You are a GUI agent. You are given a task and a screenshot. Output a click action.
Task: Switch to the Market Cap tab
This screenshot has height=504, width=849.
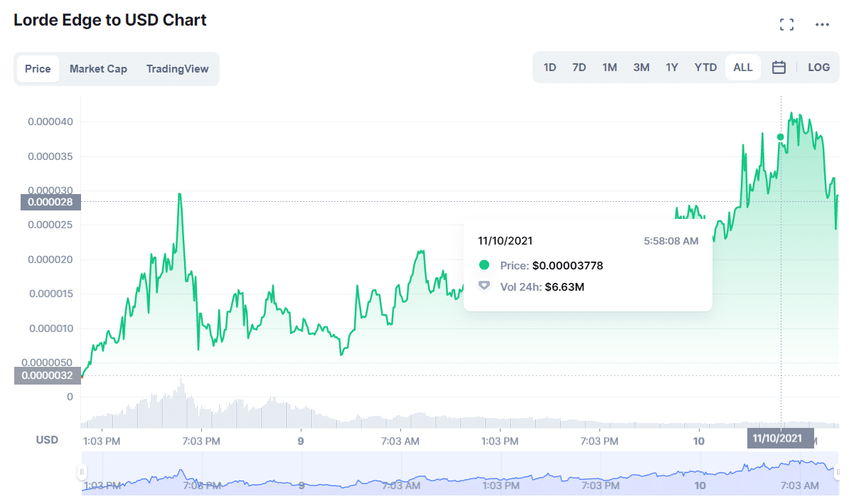pyautogui.click(x=98, y=69)
